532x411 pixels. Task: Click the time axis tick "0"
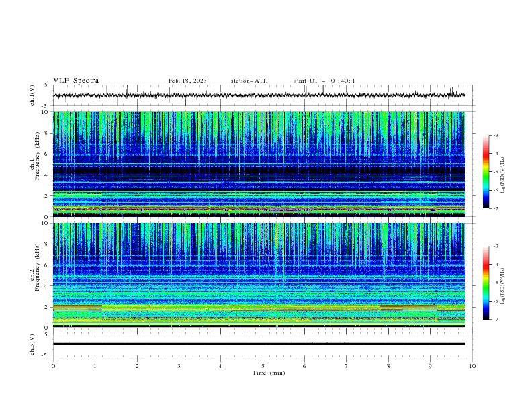(53, 366)
